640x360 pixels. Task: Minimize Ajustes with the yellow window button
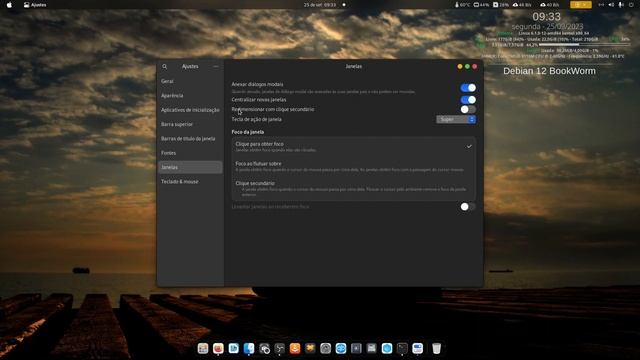click(460, 67)
